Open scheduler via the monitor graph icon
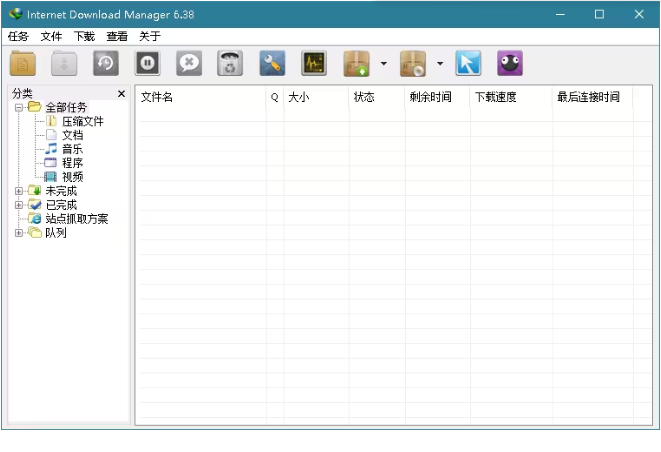 click(314, 63)
